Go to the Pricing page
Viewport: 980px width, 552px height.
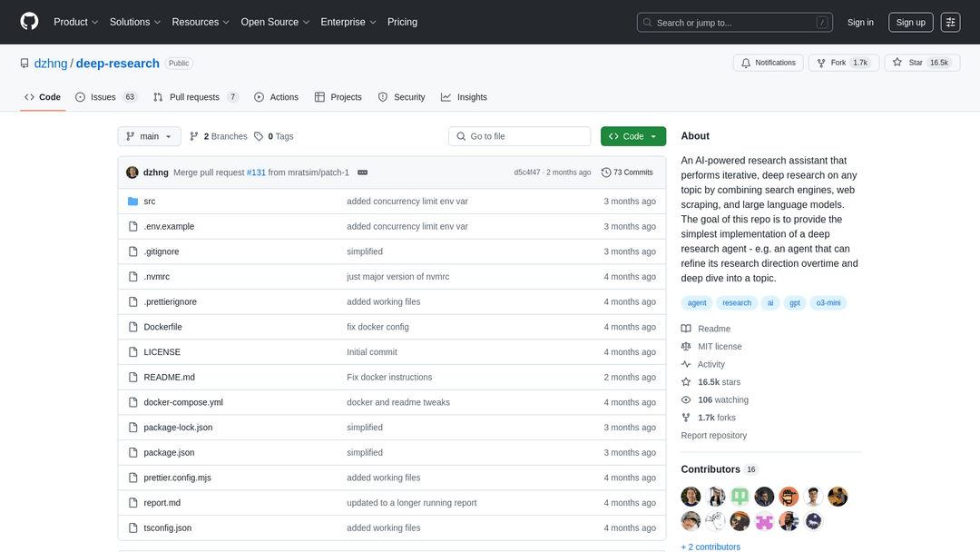click(x=402, y=22)
